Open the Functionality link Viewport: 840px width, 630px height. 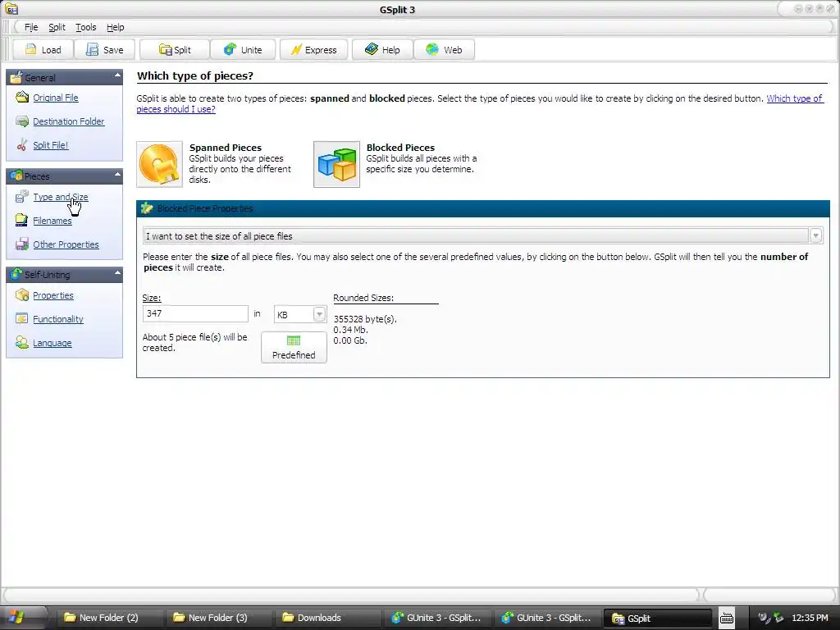(58, 319)
